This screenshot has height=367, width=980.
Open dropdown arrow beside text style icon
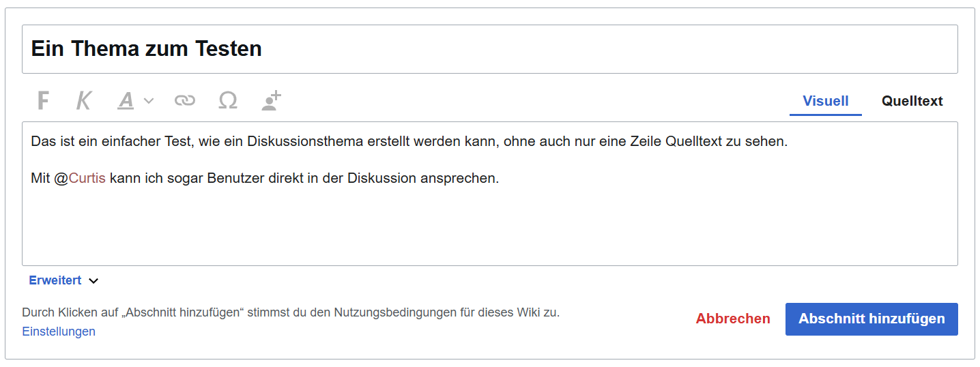click(149, 101)
